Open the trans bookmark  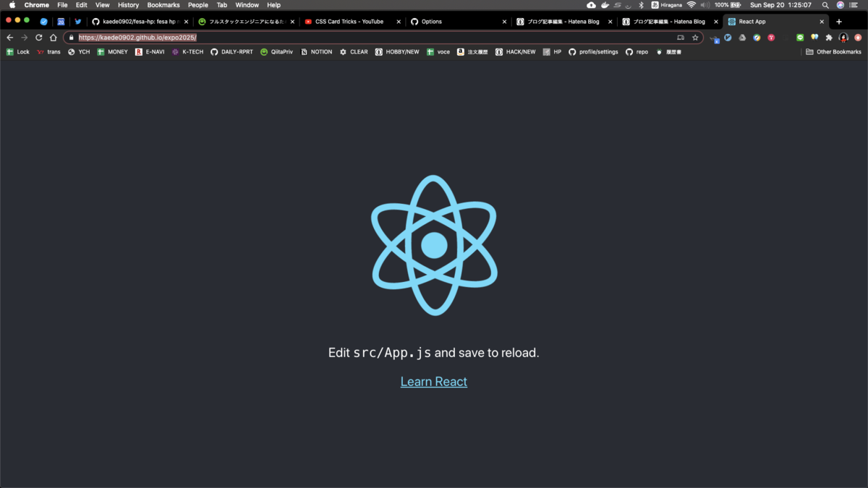(48, 52)
